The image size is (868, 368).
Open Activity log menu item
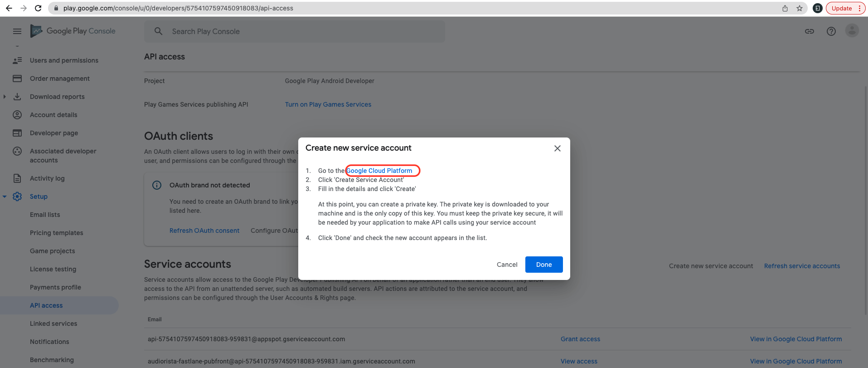pyautogui.click(x=47, y=178)
